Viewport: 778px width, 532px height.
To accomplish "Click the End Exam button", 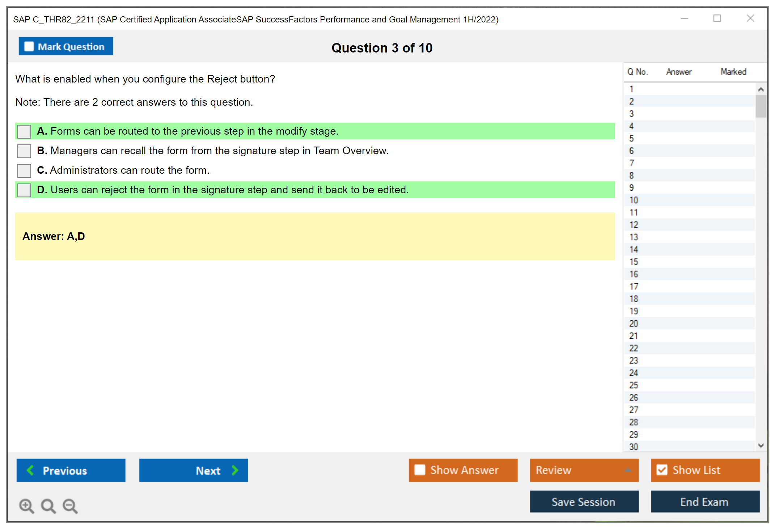I will (705, 502).
